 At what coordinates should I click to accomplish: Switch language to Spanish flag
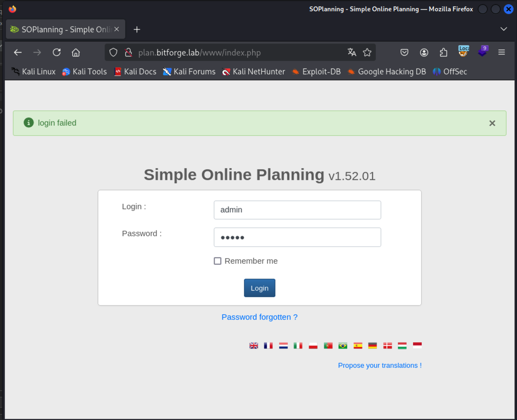[x=358, y=346]
